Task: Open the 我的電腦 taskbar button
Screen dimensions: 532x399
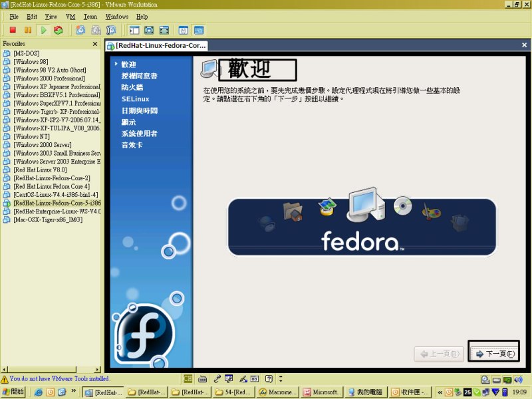Action: 365,392
